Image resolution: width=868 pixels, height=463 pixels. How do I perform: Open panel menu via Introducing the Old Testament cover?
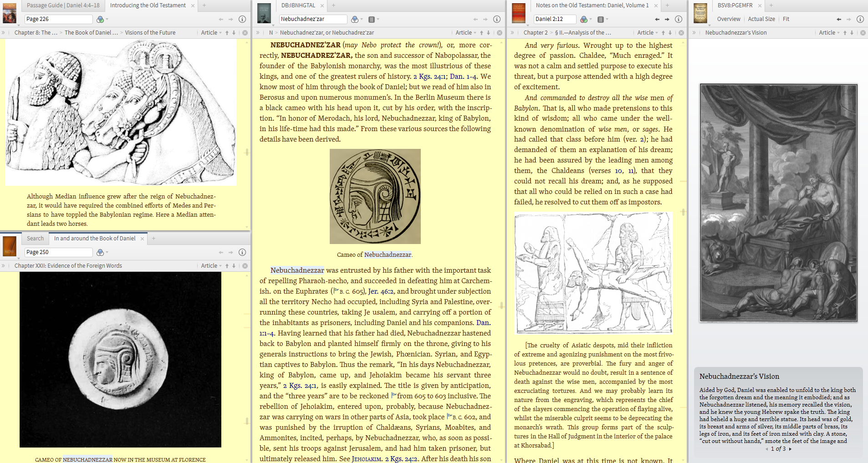point(10,13)
